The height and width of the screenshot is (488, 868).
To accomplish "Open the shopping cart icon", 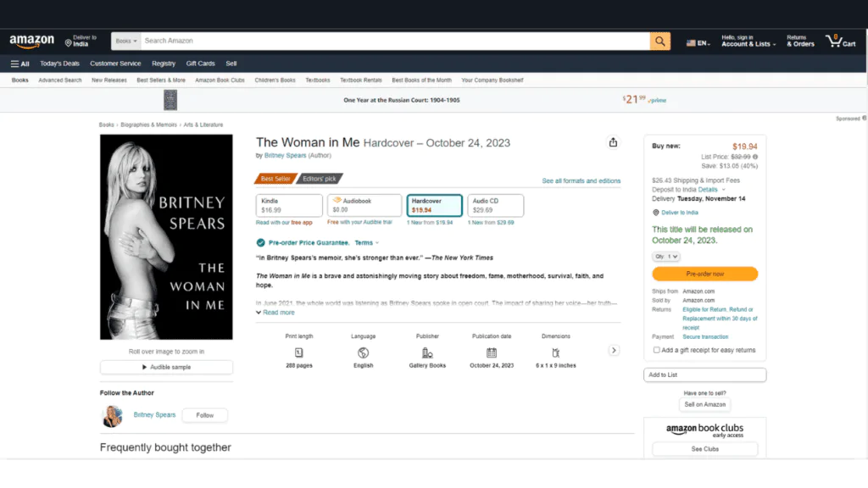I will pos(840,41).
